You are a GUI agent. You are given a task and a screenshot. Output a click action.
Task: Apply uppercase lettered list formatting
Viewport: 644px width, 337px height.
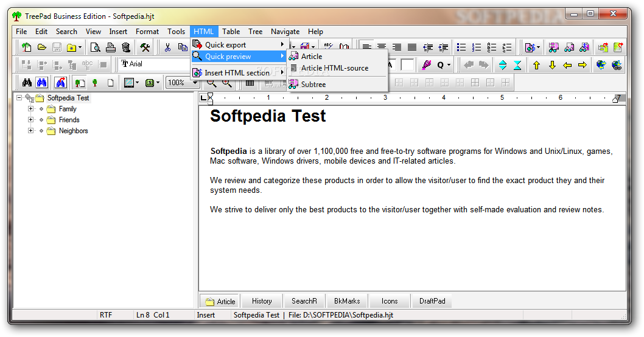tap(492, 47)
